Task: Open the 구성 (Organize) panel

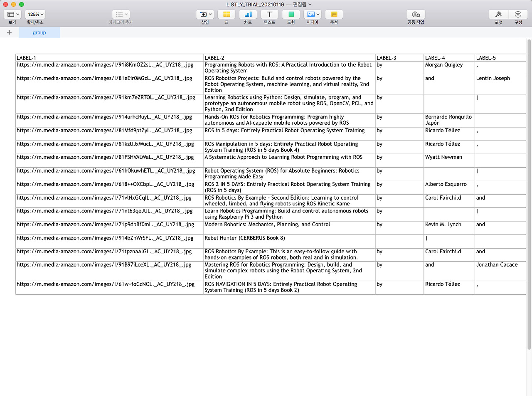Action: 518,15
